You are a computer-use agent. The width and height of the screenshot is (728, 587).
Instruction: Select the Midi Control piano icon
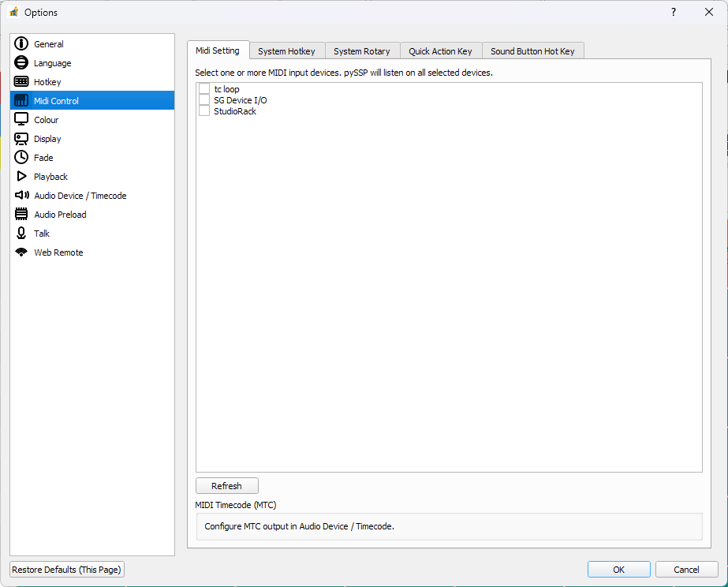click(x=22, y=100)
